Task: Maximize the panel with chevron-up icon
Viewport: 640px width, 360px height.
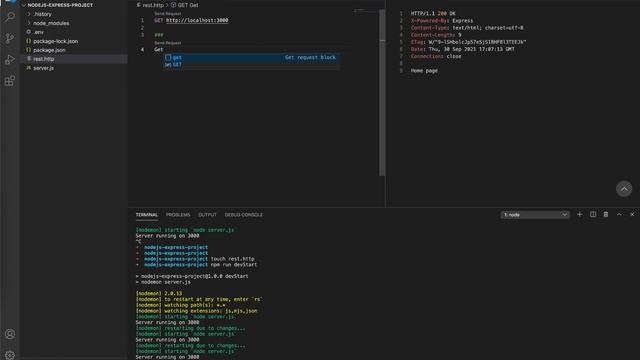Action: (x=619, y=214)
